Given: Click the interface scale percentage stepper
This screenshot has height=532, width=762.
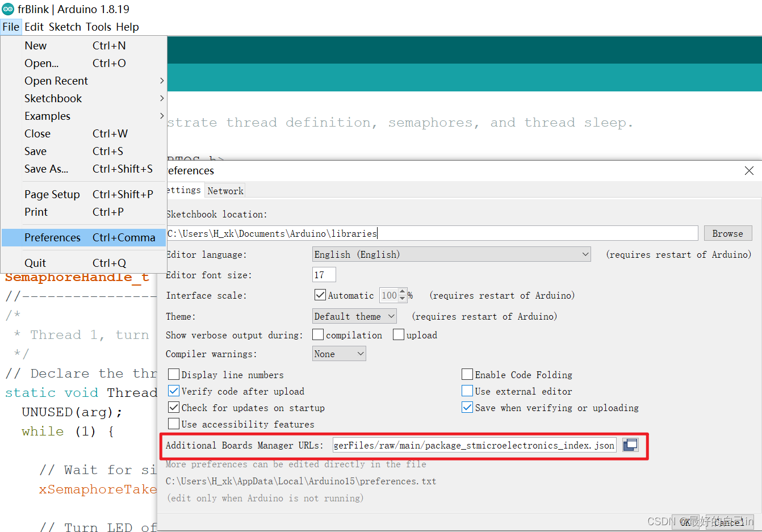Looking at the screenshot, I should [403, 295].
